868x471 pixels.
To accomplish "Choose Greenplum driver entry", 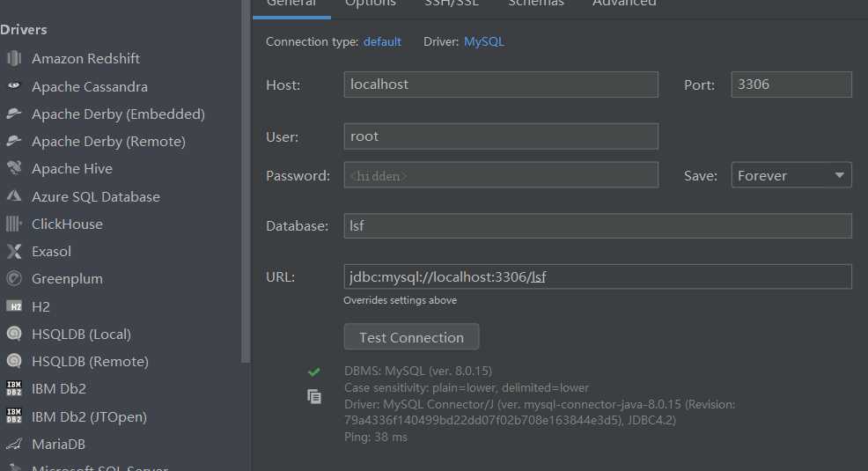I will tap(67, 279).
